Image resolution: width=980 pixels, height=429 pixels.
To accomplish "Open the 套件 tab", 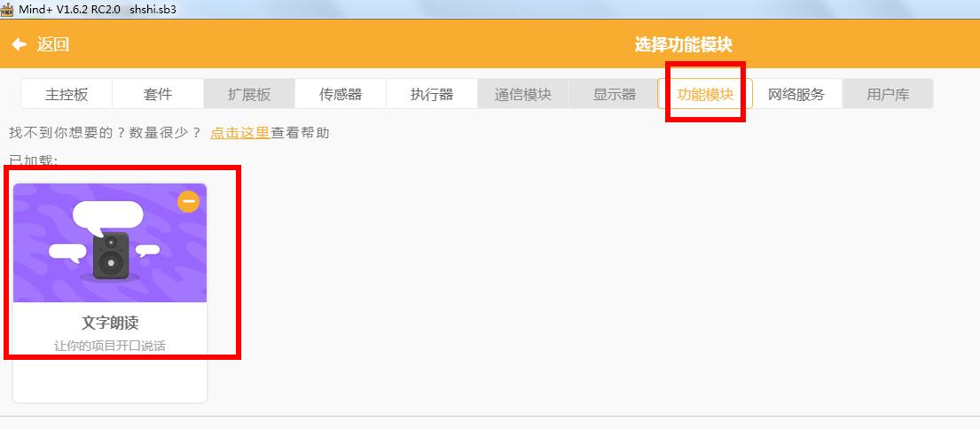I will 158,94.
